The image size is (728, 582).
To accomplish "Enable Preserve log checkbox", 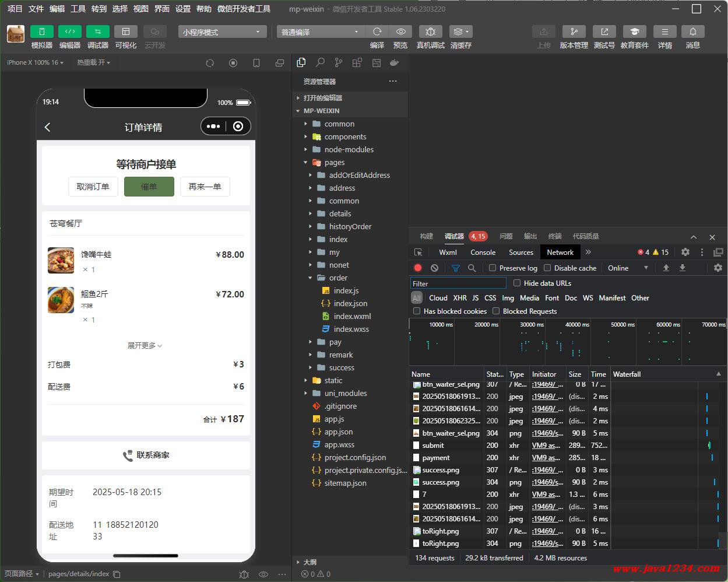I will (493, 268).
